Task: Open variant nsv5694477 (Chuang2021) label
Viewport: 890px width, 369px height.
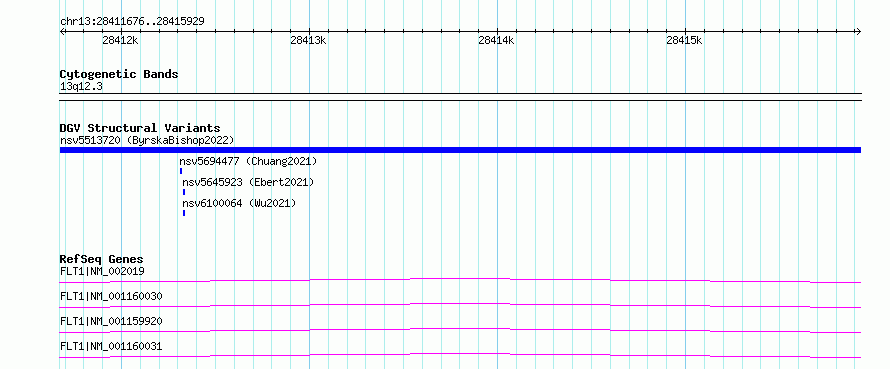Action: coord(248,161)
